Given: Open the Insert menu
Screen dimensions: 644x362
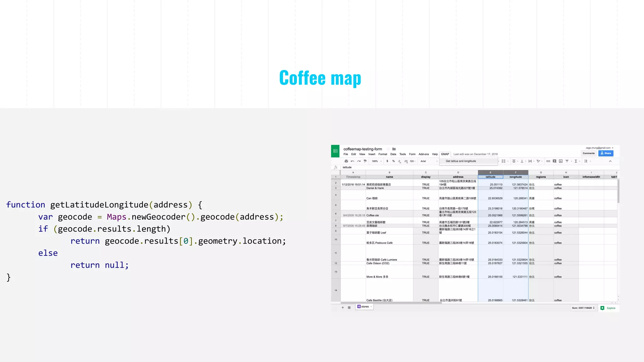Looking at the screenshot, I should pyautogui.click(x=372, y=154).
